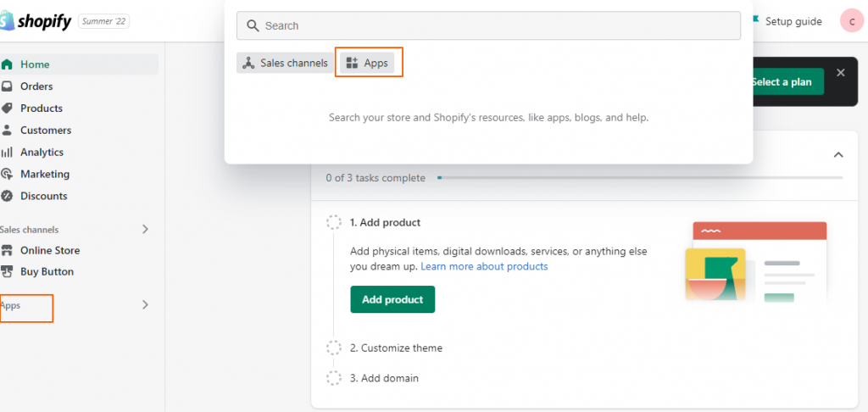The image size is (868, 412).
Task: Click the Marketing target icon
Action: (x=7, y=174)
